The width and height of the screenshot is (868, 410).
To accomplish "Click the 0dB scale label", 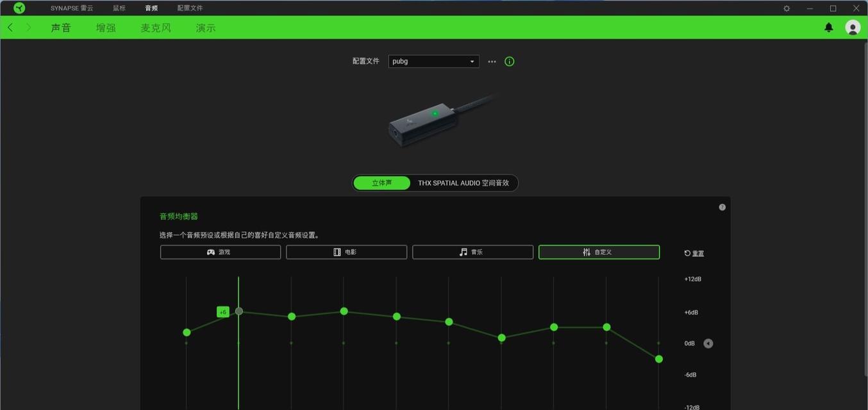I will (690, 343).
